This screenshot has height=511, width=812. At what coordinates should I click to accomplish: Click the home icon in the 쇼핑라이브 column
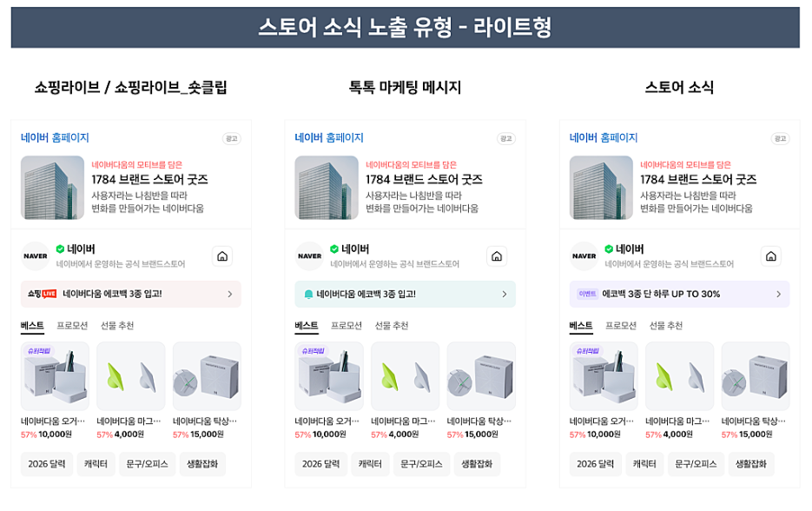point(222,256)
